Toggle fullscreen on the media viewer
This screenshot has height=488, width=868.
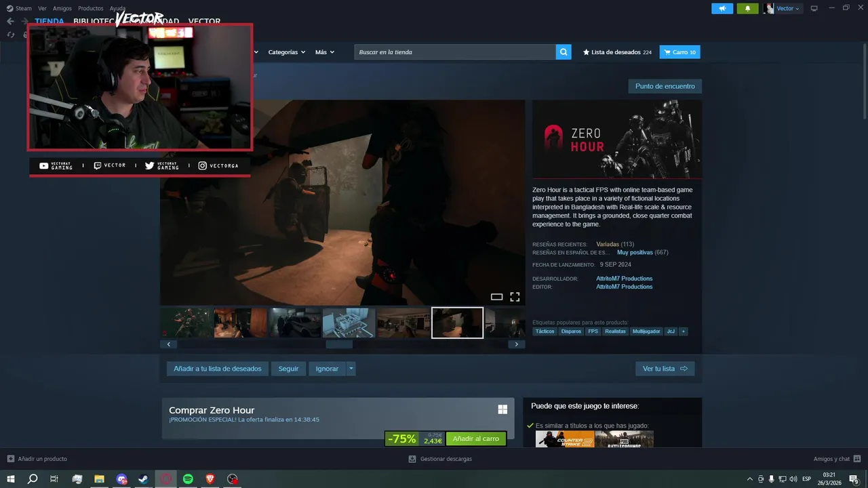pos(515,297)
